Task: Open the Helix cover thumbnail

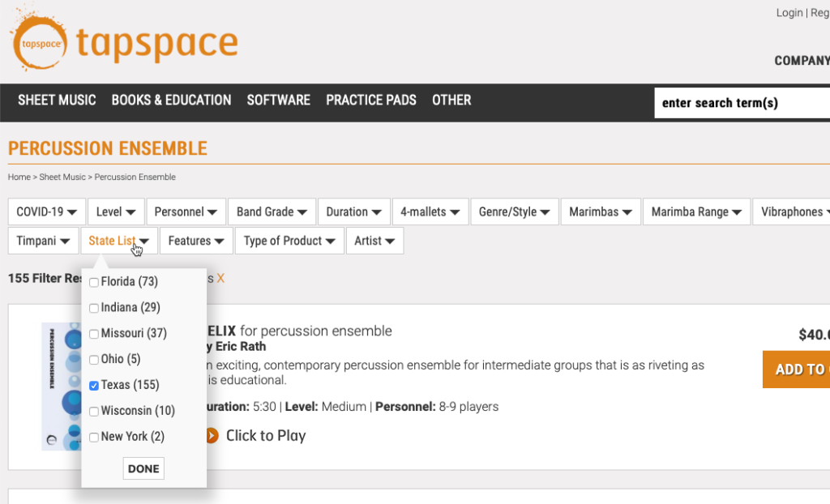Action: pos(62,387)
